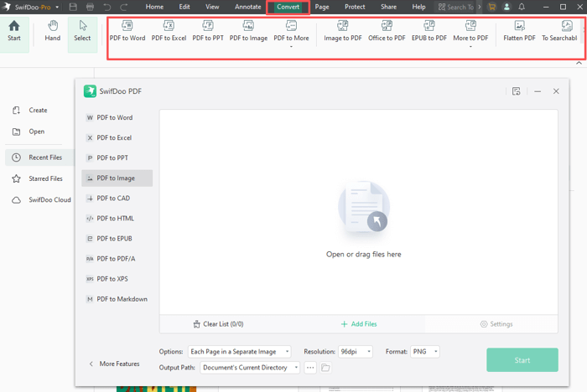Select PDF to HTML in converter list
The width and height of the screenshot is (587, 392).
pyautogui.click(x=117, y=219)
